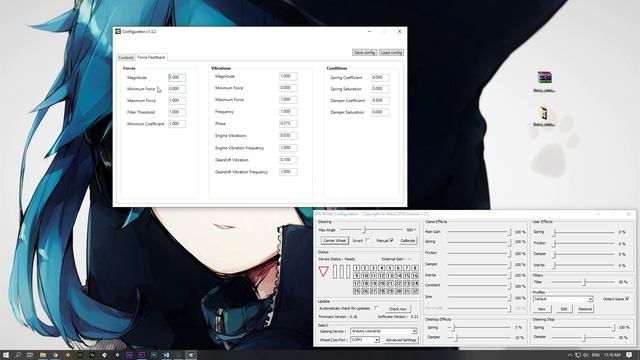Click the Main Gain slider handle

(x=509, y=232)
